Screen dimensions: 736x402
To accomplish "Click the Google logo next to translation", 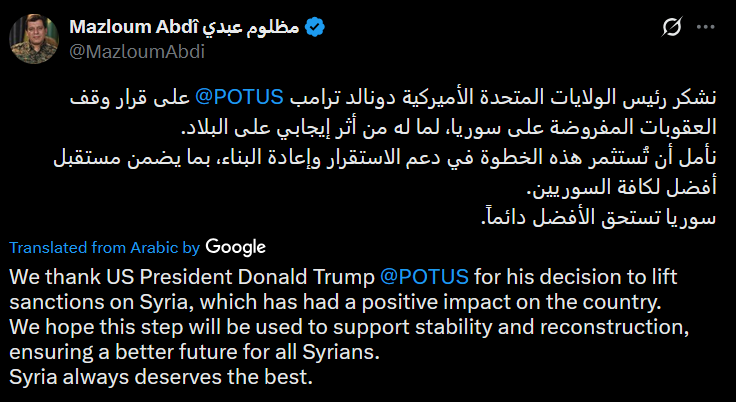I will [x=236, y=247].
